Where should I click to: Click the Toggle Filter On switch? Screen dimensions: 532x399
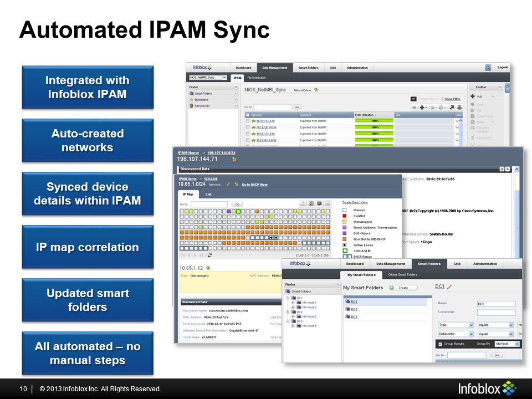[413, 99]
